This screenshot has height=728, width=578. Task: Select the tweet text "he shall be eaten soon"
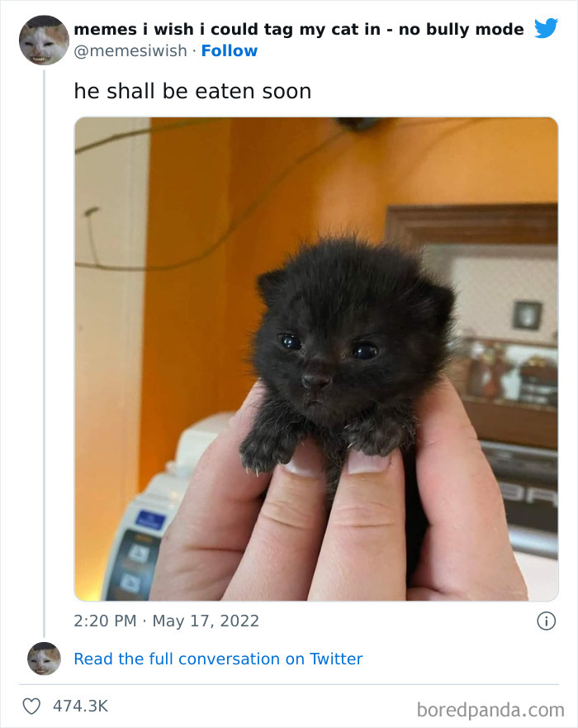(x=192, y=91)
